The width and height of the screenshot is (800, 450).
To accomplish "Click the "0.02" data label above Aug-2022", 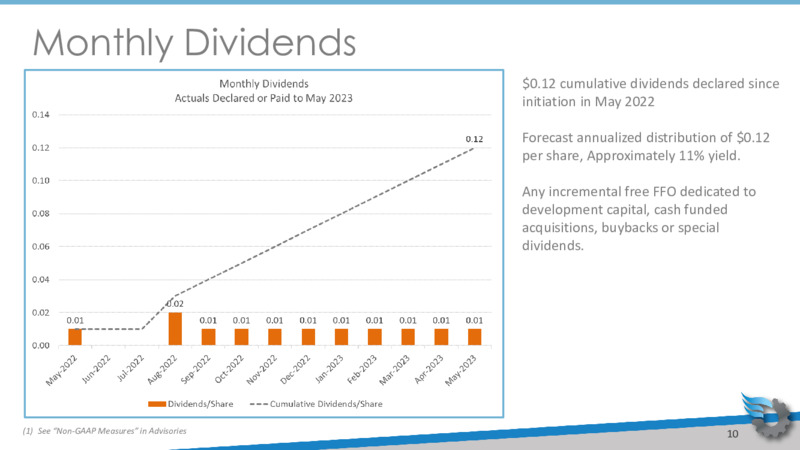I will [x=175, y=304].
